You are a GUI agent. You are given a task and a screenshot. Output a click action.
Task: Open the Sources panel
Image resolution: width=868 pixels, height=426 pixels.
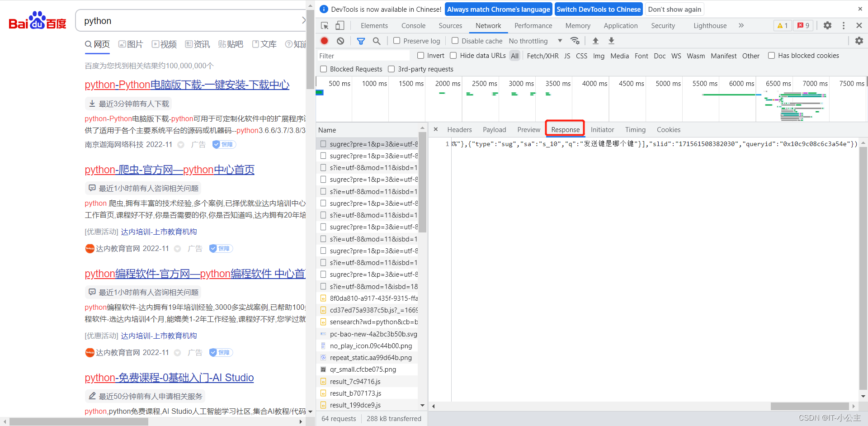tap(450, 26)
